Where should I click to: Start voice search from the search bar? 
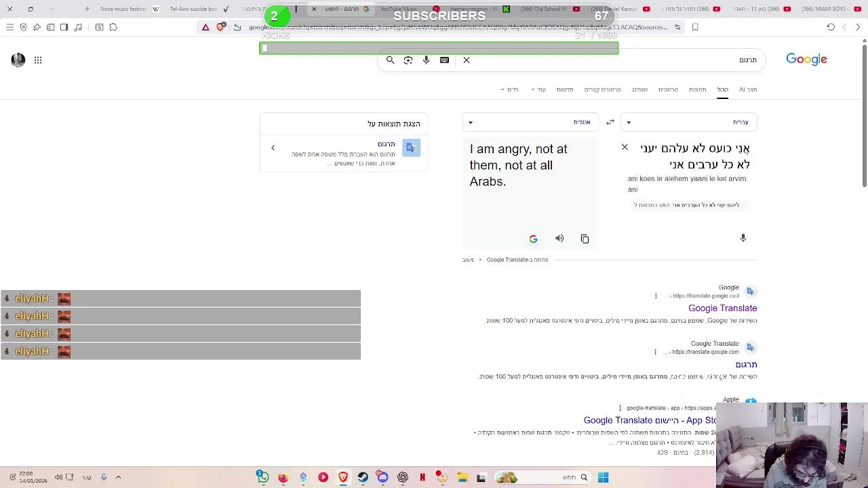point(426,60)
